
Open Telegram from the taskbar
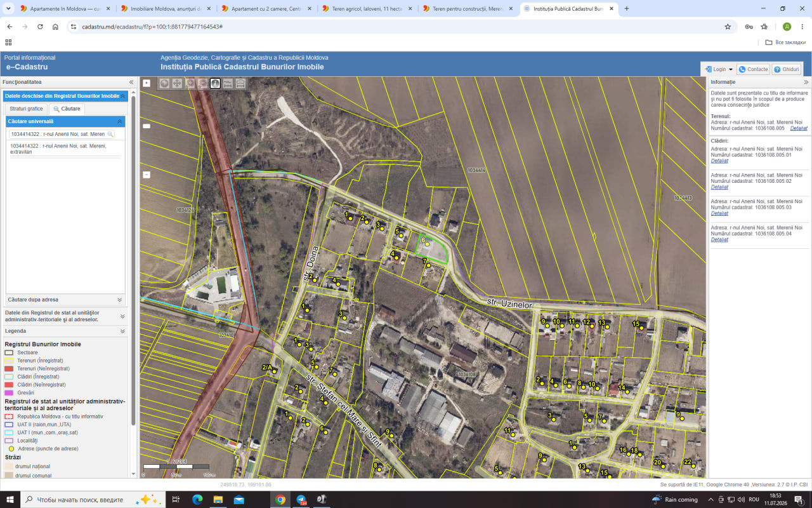tap(301, 499)
